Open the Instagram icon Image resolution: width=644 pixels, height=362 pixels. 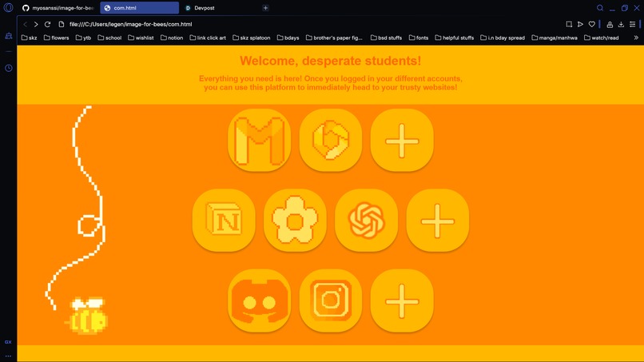coord(331,300)
